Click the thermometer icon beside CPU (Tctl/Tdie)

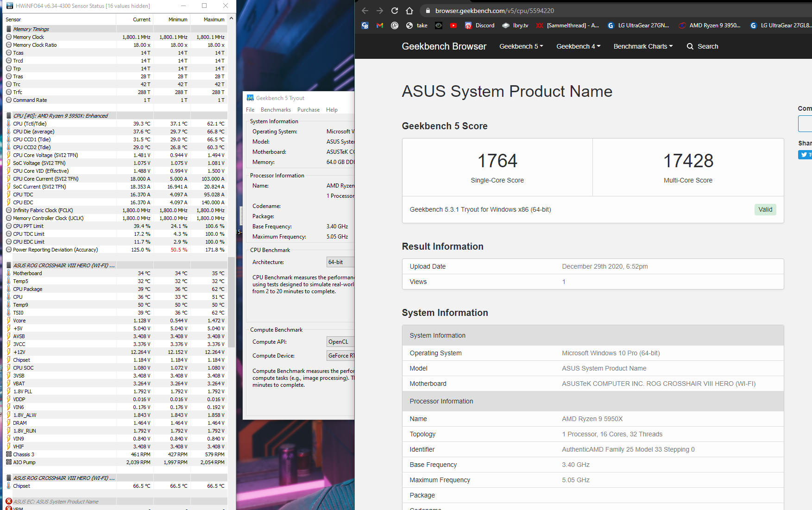8,123
